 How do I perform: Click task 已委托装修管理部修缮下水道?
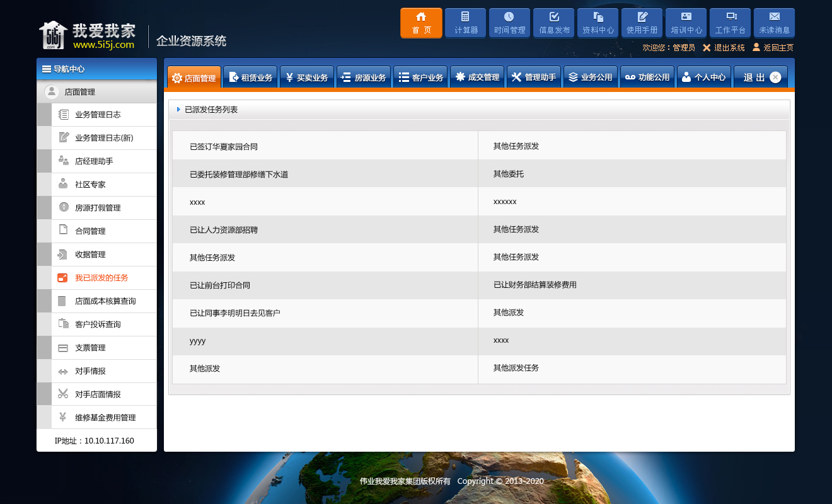pos(239,175)
